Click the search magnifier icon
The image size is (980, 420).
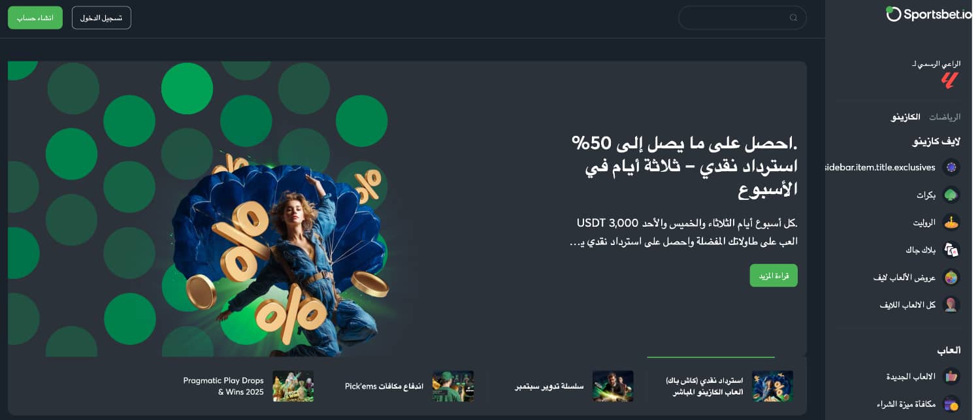793,18
